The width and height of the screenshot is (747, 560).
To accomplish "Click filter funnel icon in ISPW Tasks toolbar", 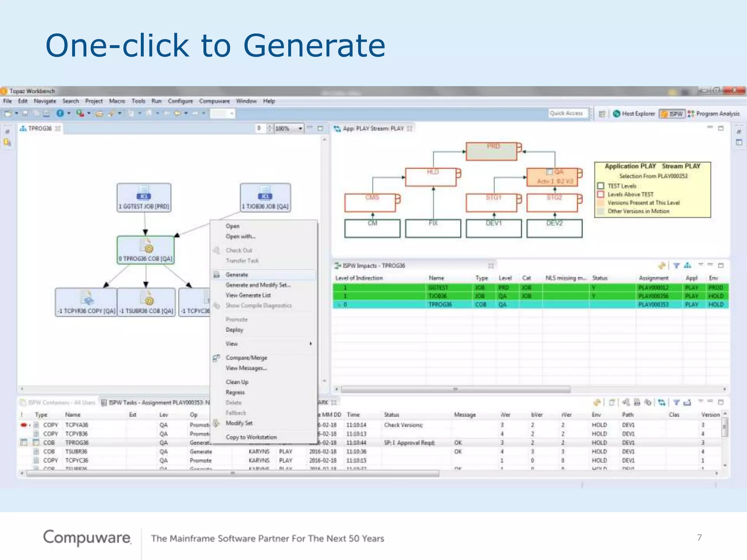I will [676, 402].
